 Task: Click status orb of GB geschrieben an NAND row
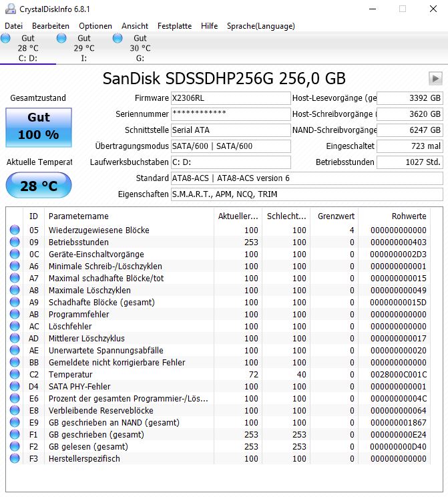click(x=15, y=422)
